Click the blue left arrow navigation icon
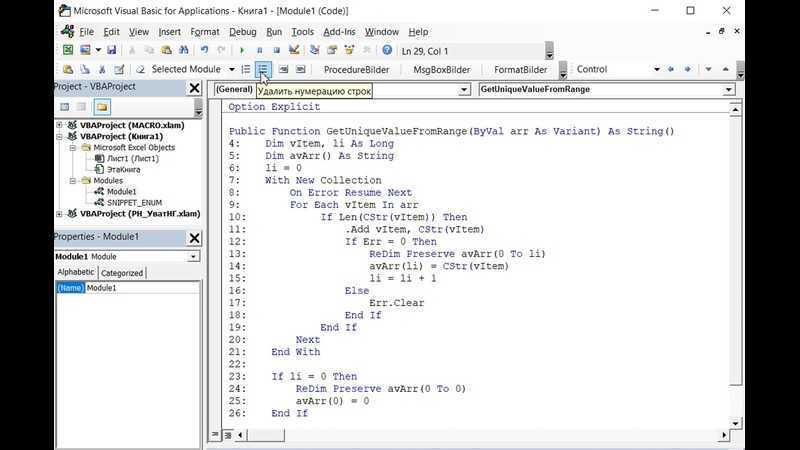The height and width of the screenshot is (450, 800). tap(670, 69)
